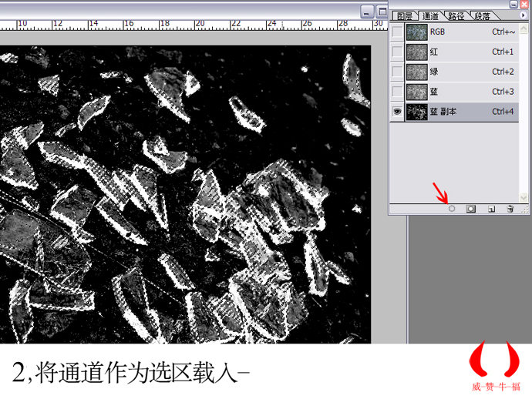Click the Ctrl+~ shortcut text

coord(503,32)
